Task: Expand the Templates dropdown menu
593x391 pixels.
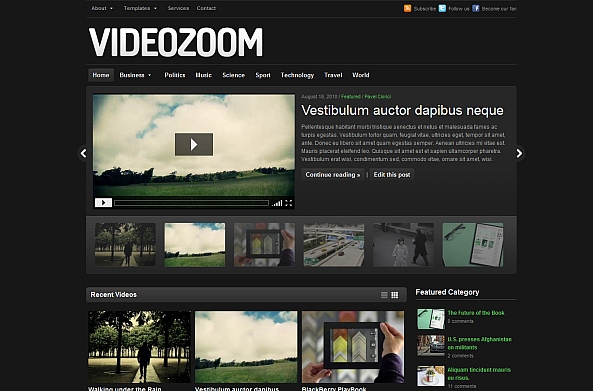Action: 140,8
